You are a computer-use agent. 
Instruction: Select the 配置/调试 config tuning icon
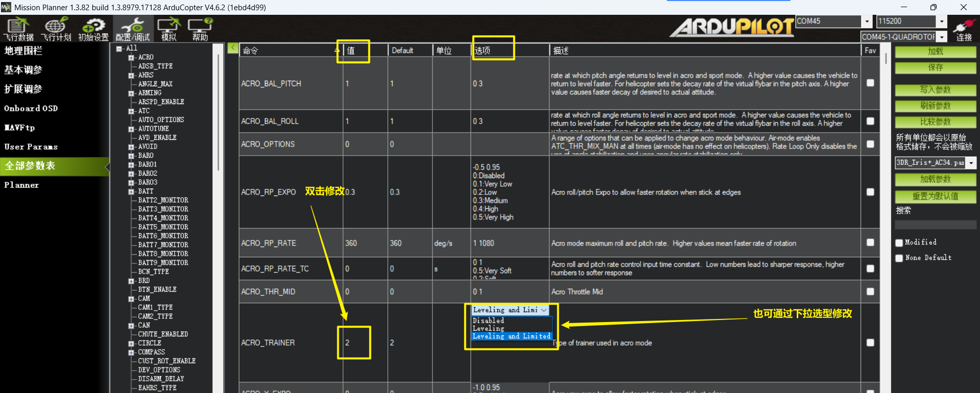click(133, 29)
